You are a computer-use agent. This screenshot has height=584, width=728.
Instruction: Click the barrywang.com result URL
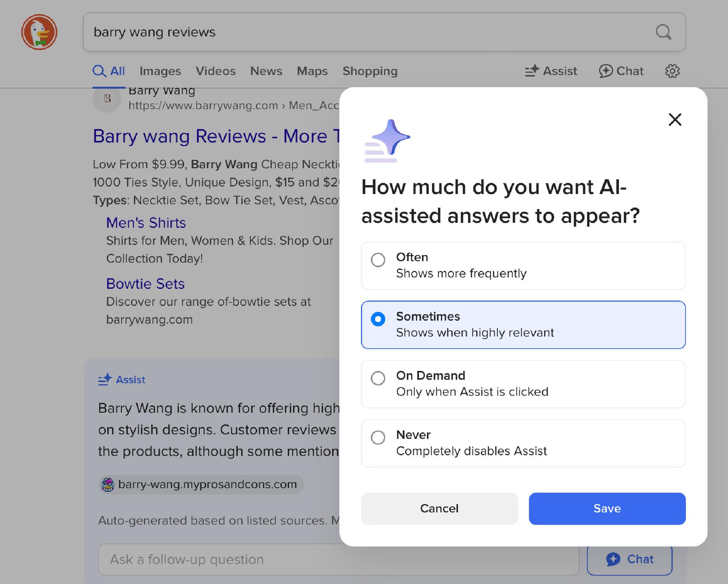[234, 105]
